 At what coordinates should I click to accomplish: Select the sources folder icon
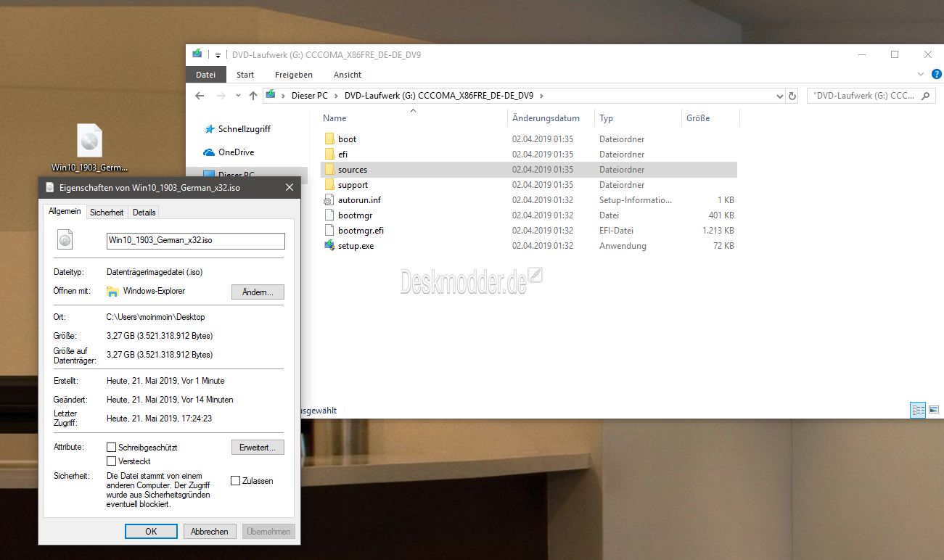click(x=329, y=170)
